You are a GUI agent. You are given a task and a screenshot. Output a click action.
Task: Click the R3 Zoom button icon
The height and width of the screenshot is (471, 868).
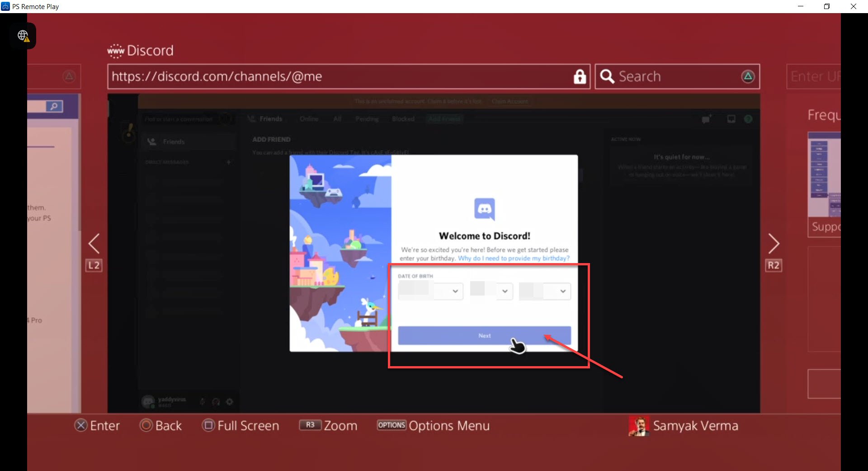pyautogui.click(x=310, y=425)
